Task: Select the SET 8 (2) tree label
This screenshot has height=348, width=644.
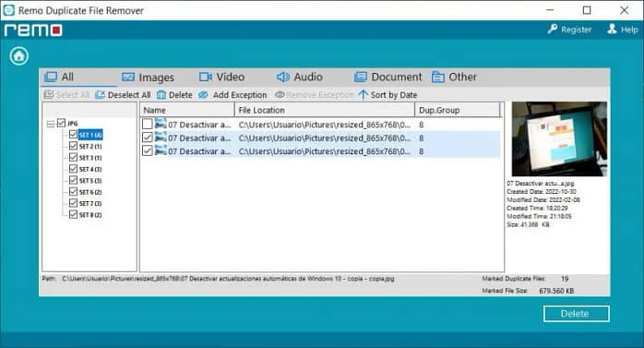Action: tap(90, 215)
